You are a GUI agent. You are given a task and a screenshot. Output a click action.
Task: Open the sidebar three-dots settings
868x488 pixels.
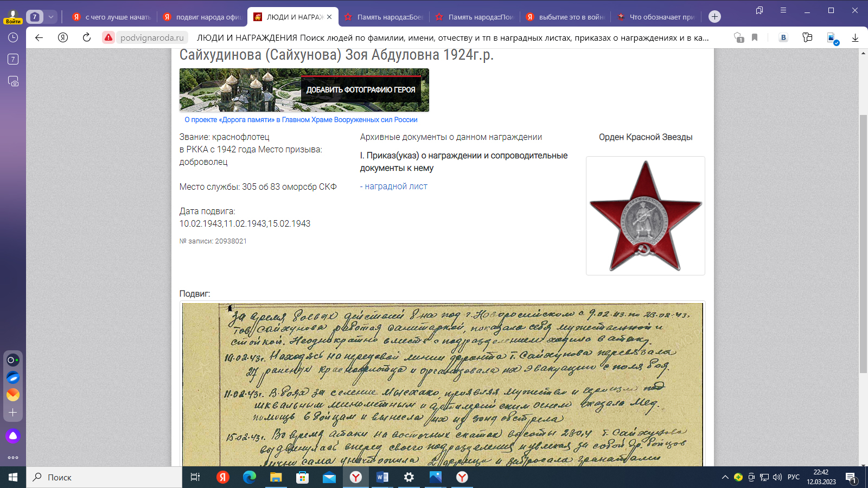click(13, 458)
